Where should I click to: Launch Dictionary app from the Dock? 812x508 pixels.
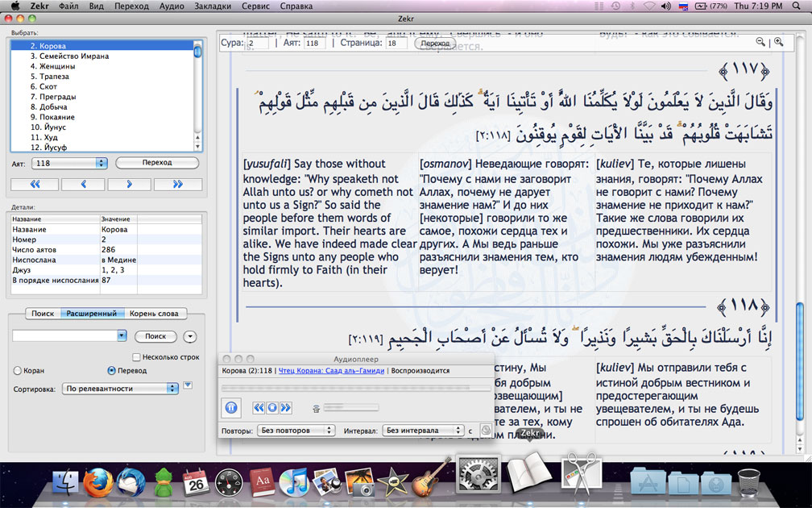262,483
